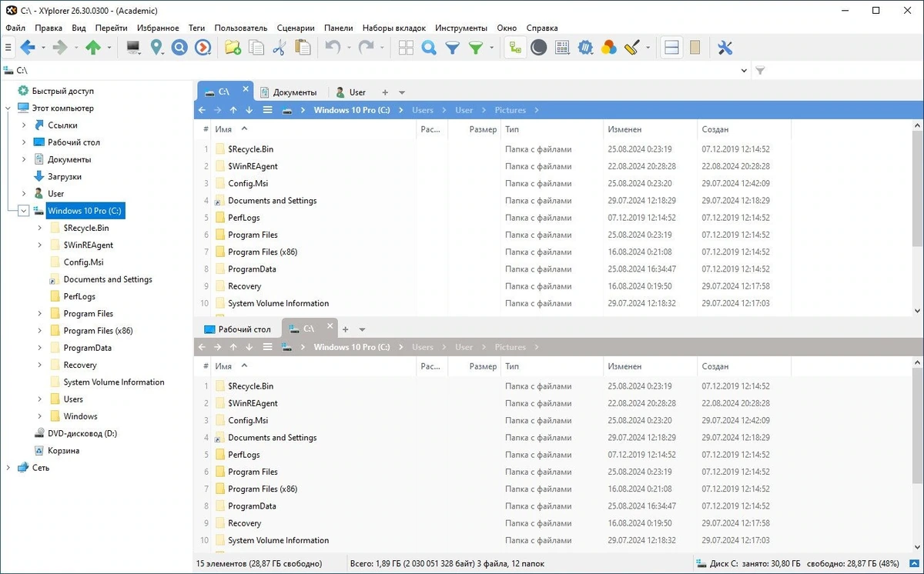Add new tab in bottom pane with plus
This screenshot has width=924, height=574.
pyautogui.click(x=345, y=329)
